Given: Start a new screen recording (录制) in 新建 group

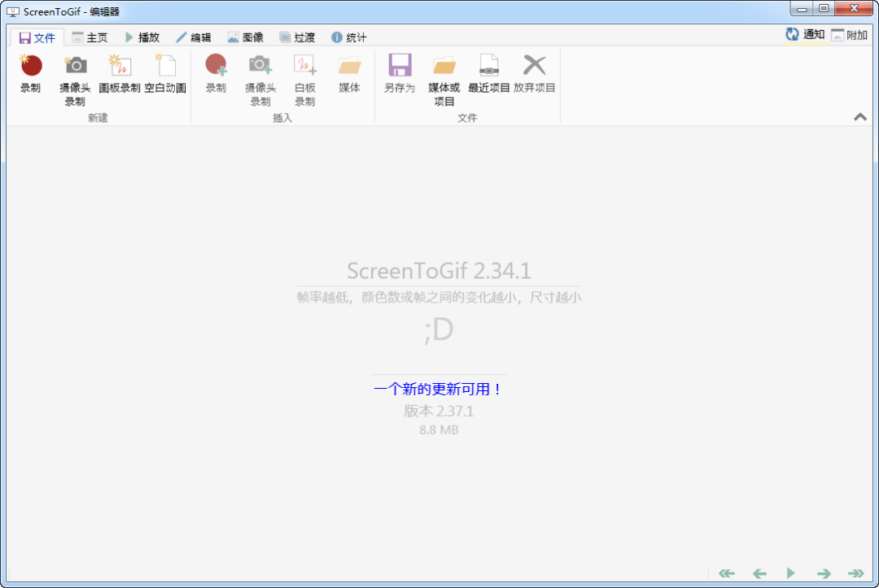Looking at the screenshot, I should point(30,73).
